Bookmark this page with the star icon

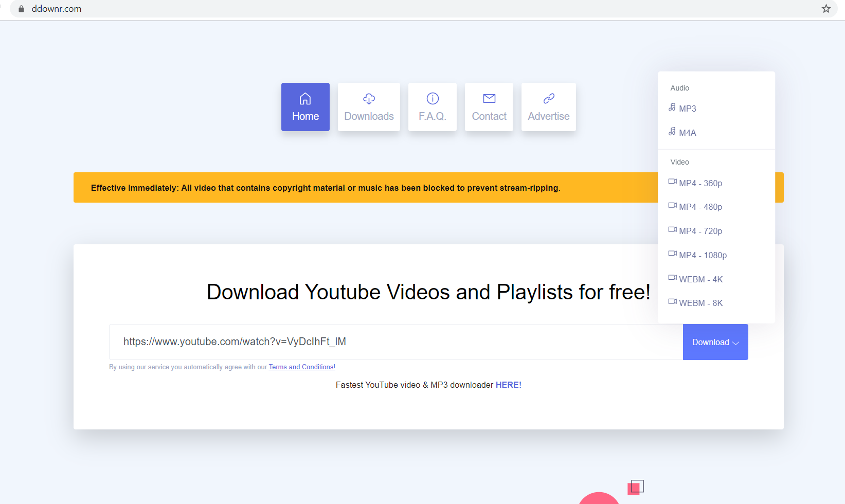point(826,9)
